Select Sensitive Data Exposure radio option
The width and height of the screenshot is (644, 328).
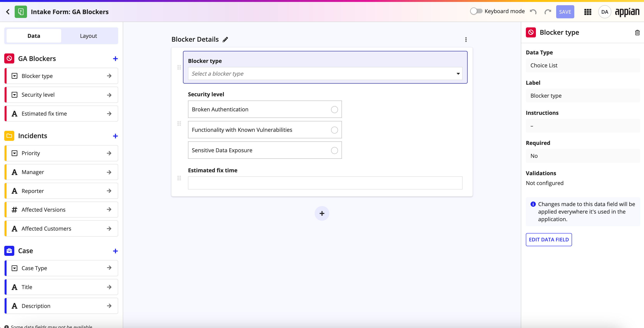(x=334, y=150)
